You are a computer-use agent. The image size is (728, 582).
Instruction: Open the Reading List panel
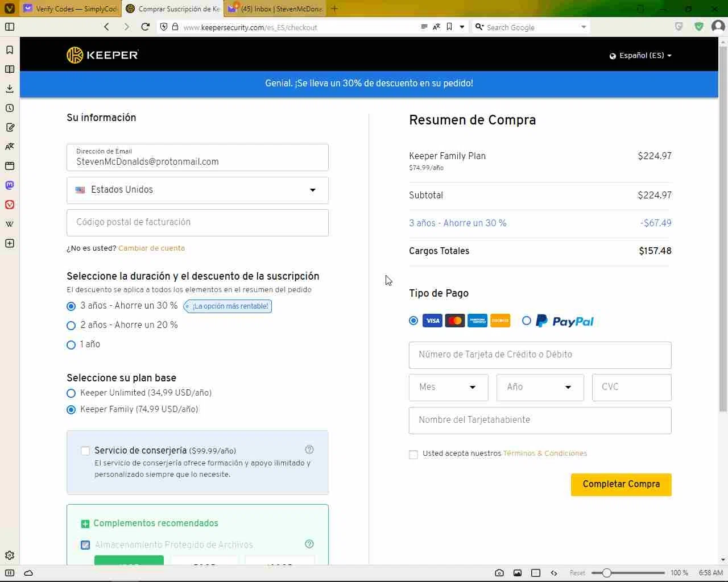point(10,69)
